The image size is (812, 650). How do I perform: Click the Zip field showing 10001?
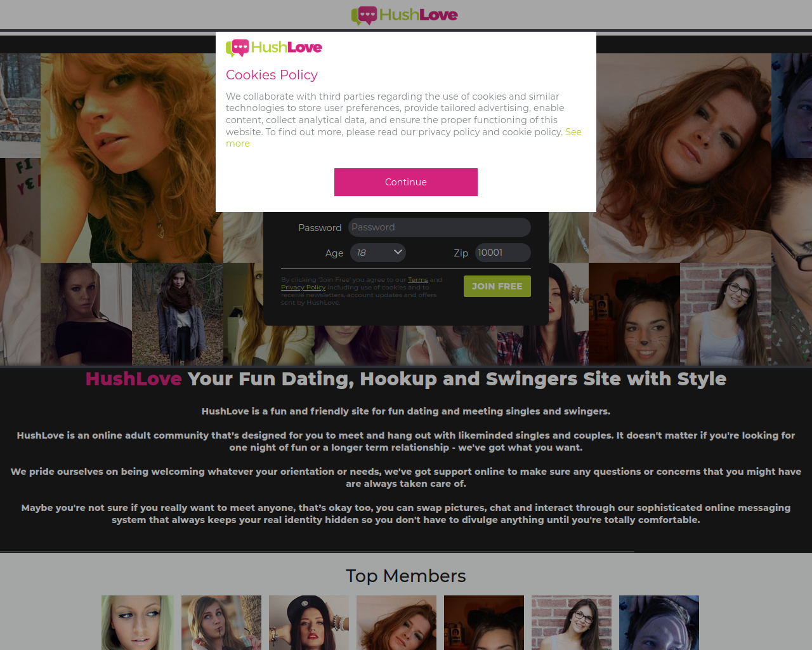(x=503, y=253)
